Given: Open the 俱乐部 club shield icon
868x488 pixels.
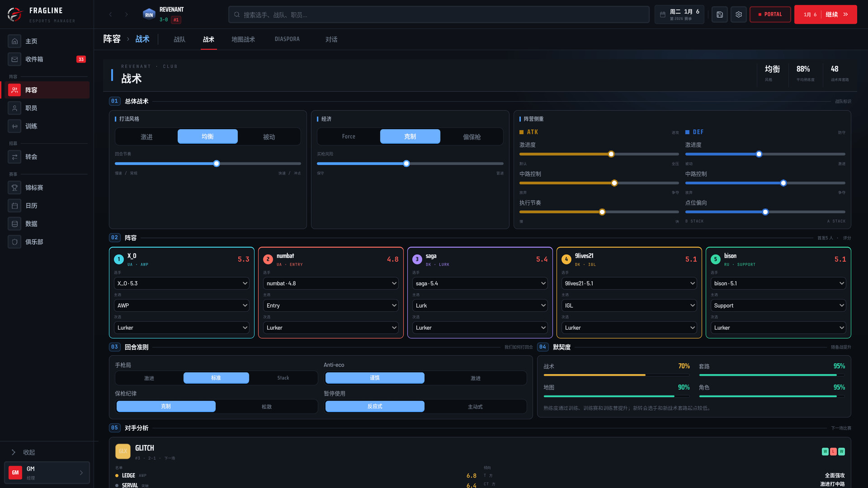Looking at the screenshot, I should (x=14, y=242).
